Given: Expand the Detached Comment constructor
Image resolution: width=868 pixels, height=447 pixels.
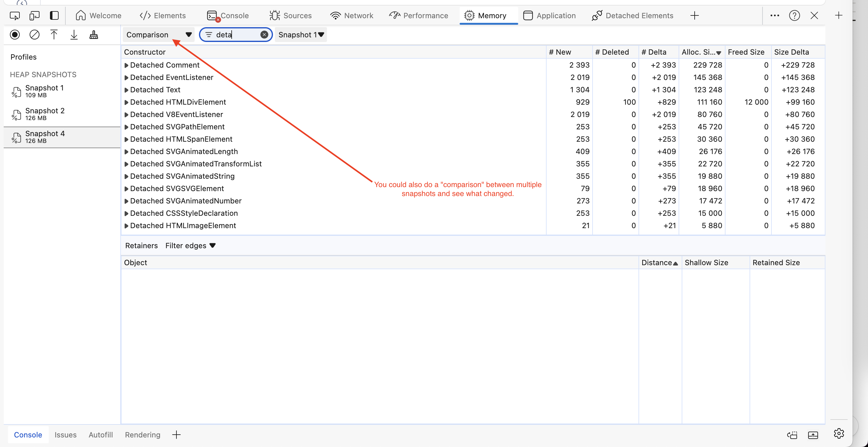Looking at the screenshot, I should (x=127, y=65).
